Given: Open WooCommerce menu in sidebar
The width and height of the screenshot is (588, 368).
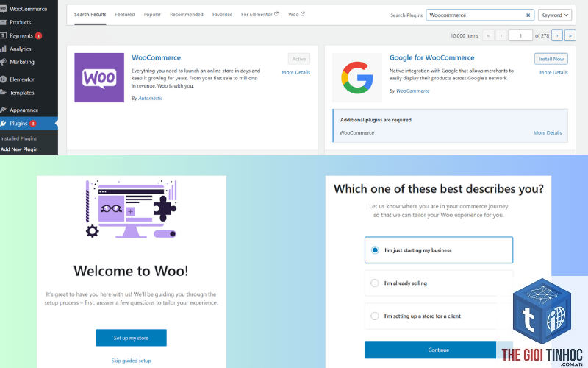Looking at the screenshot, I should coord(28,9).
